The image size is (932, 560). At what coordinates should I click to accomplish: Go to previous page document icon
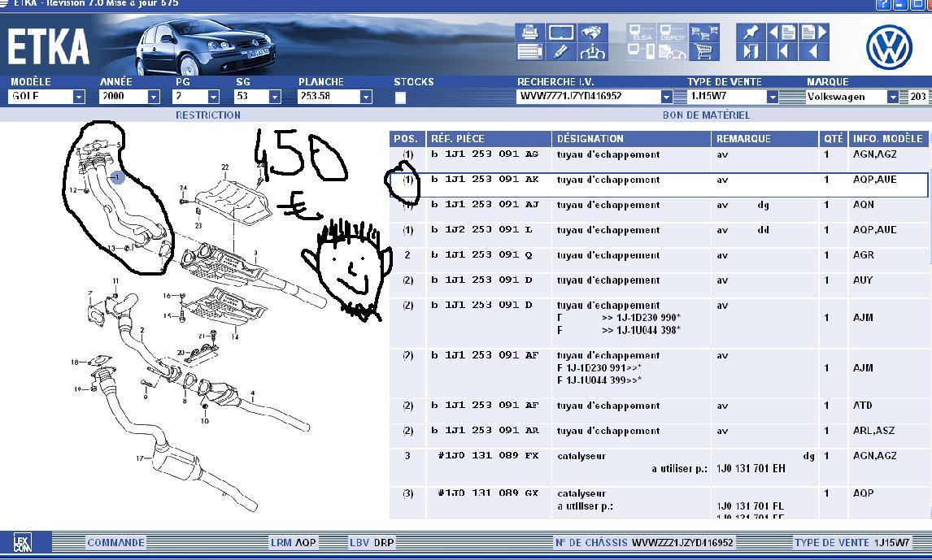[x=782, y=32]
